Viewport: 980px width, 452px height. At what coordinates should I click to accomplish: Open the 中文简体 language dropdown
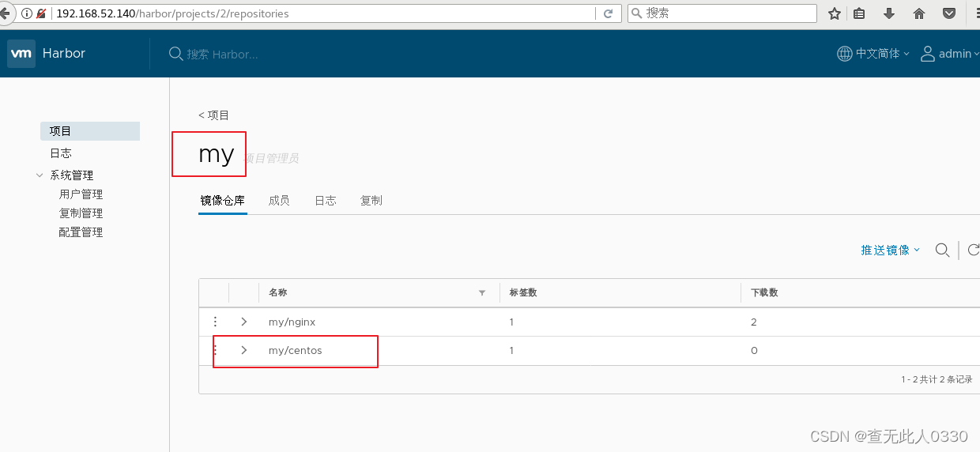click(x=883, y=54)
